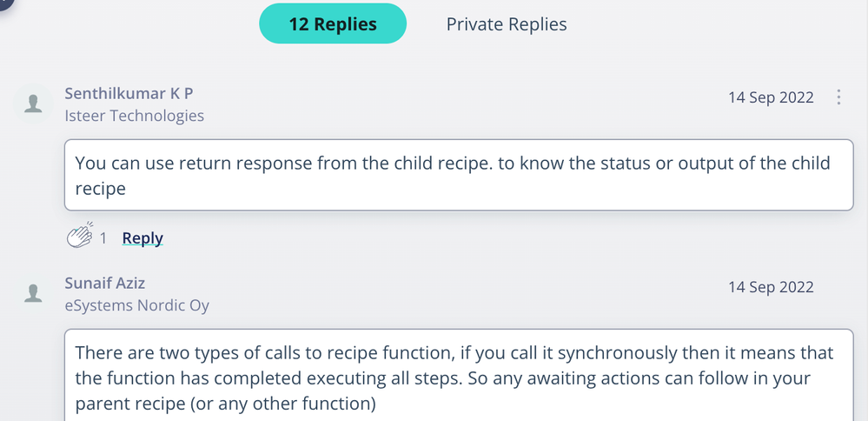Clap for Senthilkumar K P's reply

click(80, 237)
